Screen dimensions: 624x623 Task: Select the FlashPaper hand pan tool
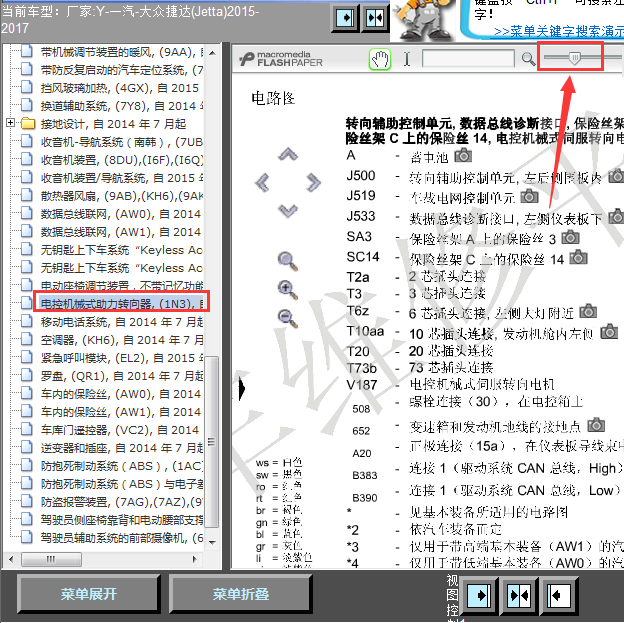tap(380, 59)
